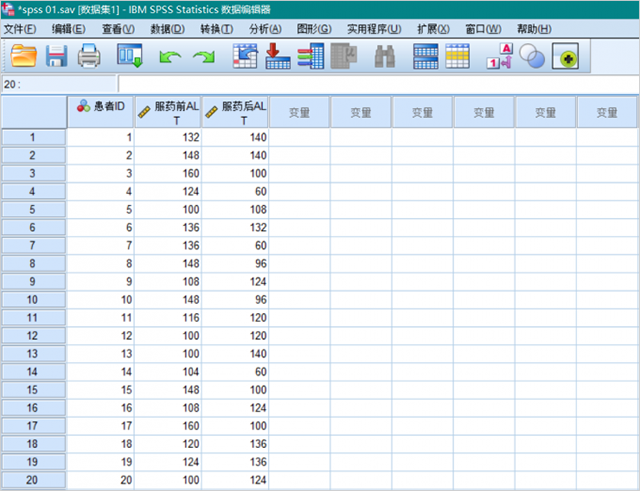This screenshot has width=640, height=491.
Task: Open the 转换(T) menu
Action: tap(216, 29)
